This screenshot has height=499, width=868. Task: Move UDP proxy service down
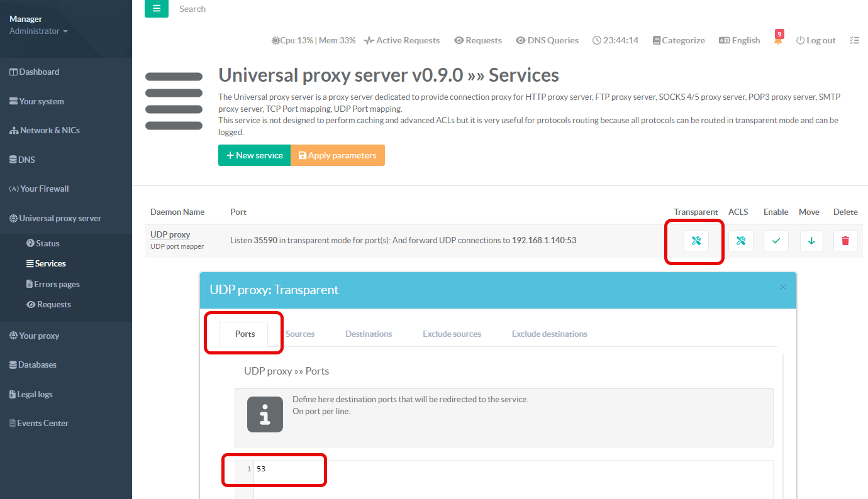811,241
